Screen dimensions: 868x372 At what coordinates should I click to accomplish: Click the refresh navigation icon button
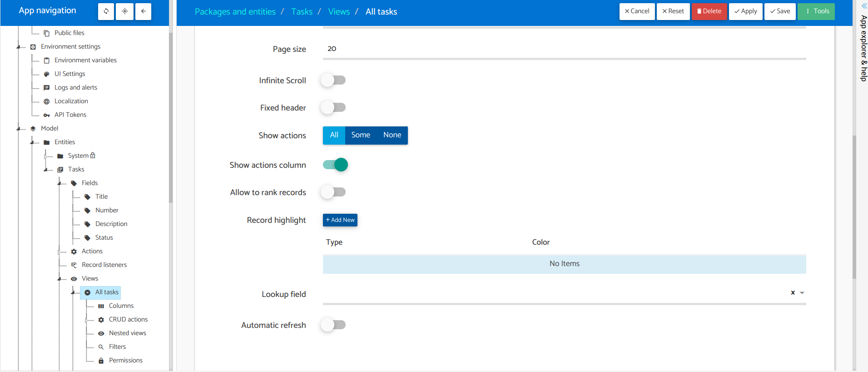coord(106,11)
